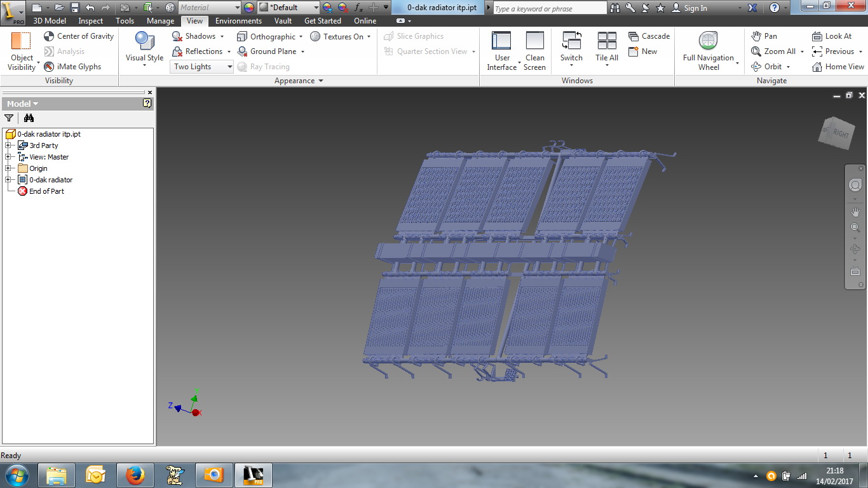Click the browser find binoculars icon
Screen dimensions: 868x488
pyautogui.click(x=29, y=118)
